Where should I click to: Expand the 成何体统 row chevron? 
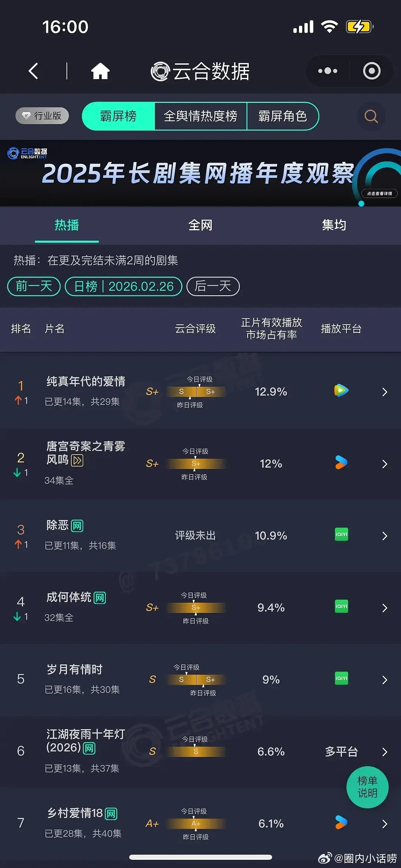(385, 608)
